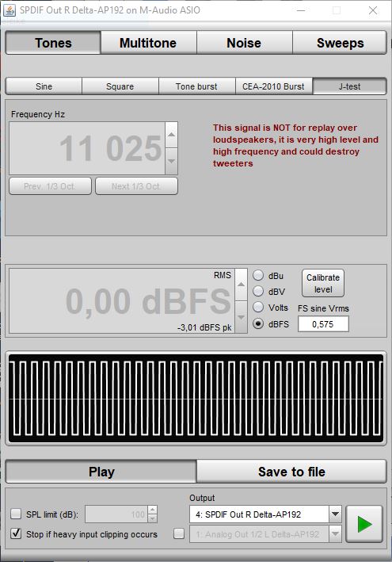Increase SPL limit value with up arrow
Image resolution: width=392 pixels, height=562 pixels.
pyautogui.click(x=153, y=510)
